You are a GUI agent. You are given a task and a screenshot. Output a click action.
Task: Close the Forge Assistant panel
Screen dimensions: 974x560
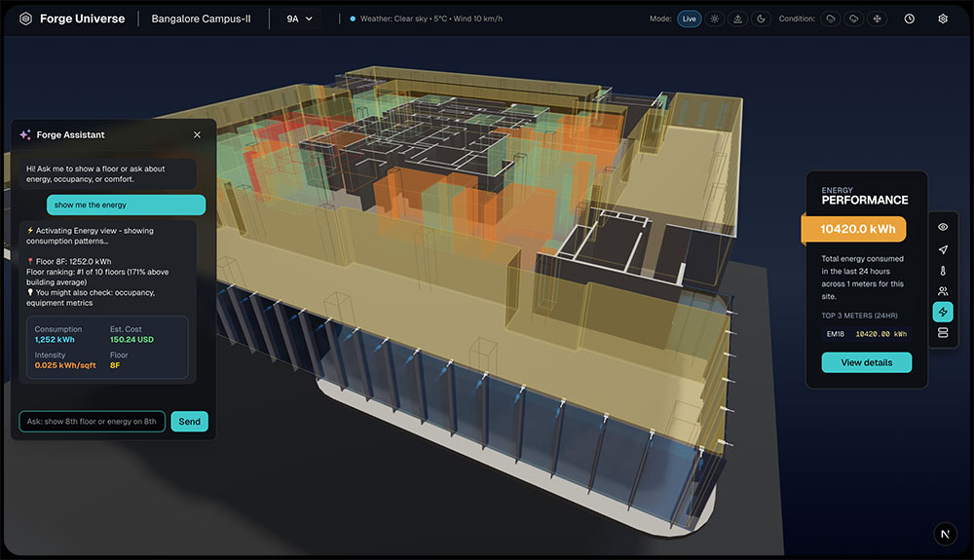pyautogui.click(x=197, y=135)
